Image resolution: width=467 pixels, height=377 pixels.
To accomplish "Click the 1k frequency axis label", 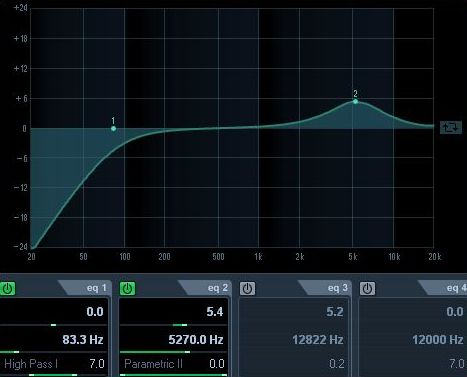I will coord(258,257).
